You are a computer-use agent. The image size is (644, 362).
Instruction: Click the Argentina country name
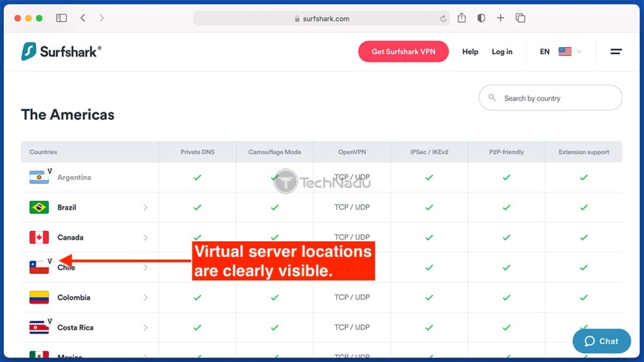pyautogui.click(x=74, y=177)
